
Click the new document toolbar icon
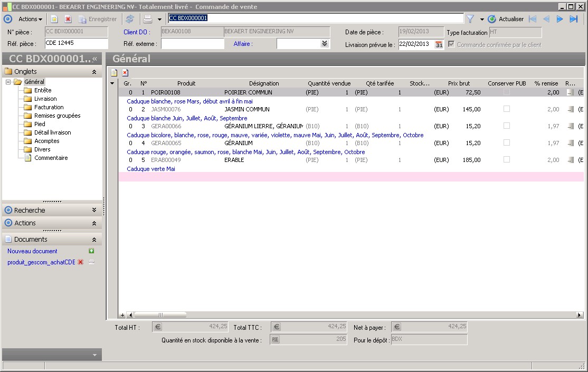54,19
